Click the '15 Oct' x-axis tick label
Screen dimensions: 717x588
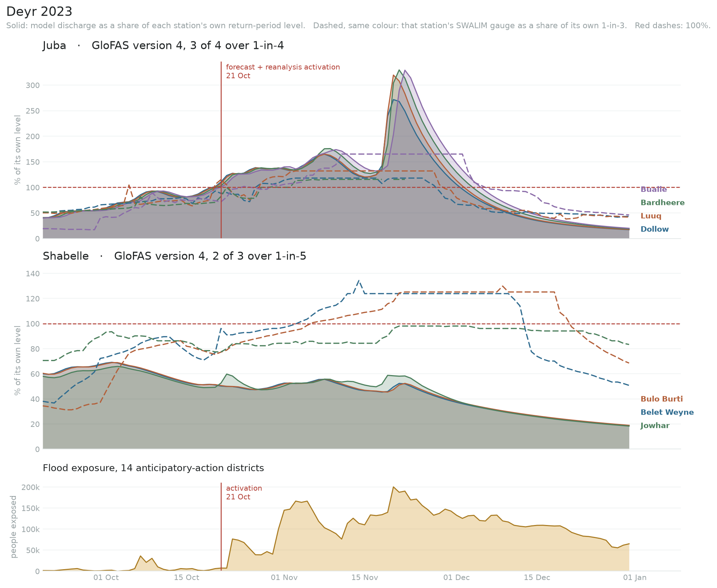click(x=187, y=577)
